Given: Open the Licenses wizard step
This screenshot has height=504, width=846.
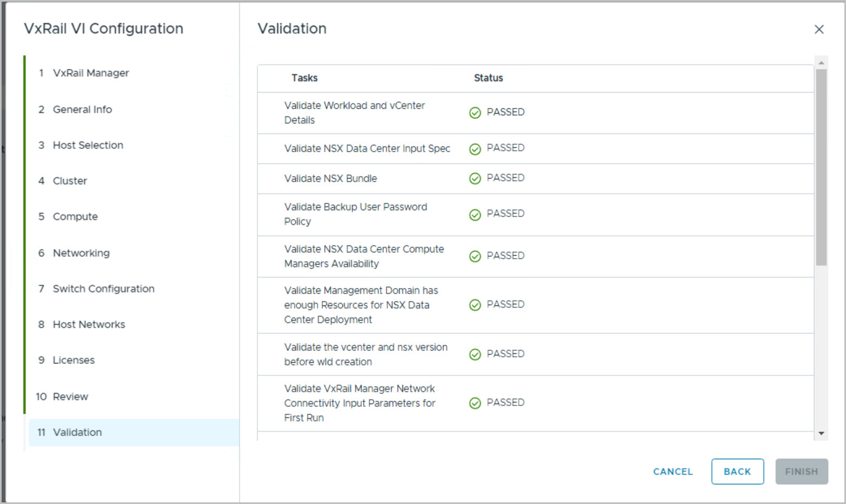Looking at the screenshot, I should 74,360.
